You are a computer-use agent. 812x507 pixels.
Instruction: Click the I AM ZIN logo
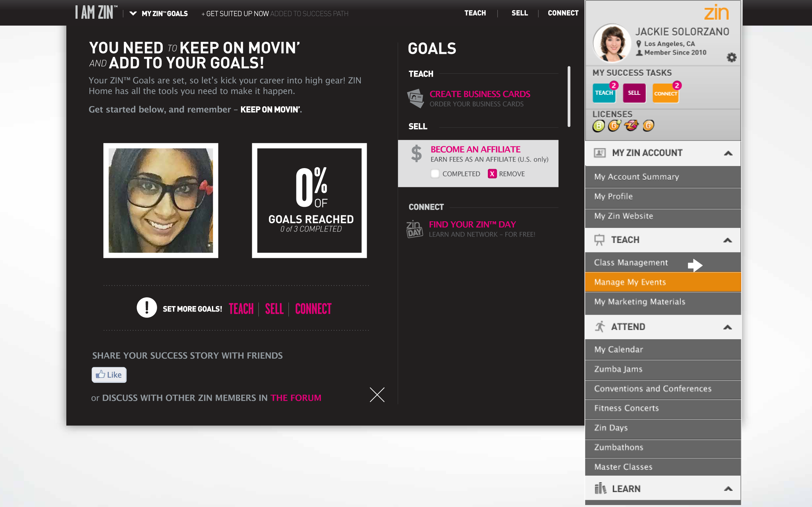[x=96, y=13]
